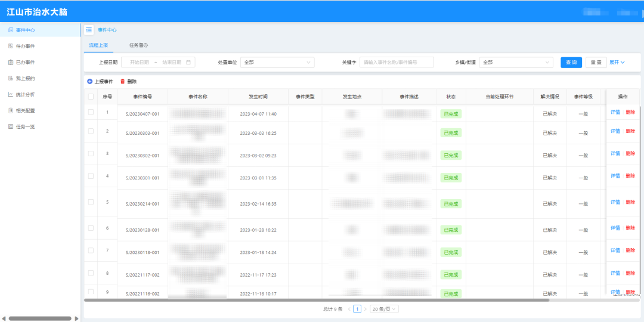This screenshot has width=644, height=322.
Task: Click 已完成 status tag for SJ20230302-001
Action: (x=451, y=155)
